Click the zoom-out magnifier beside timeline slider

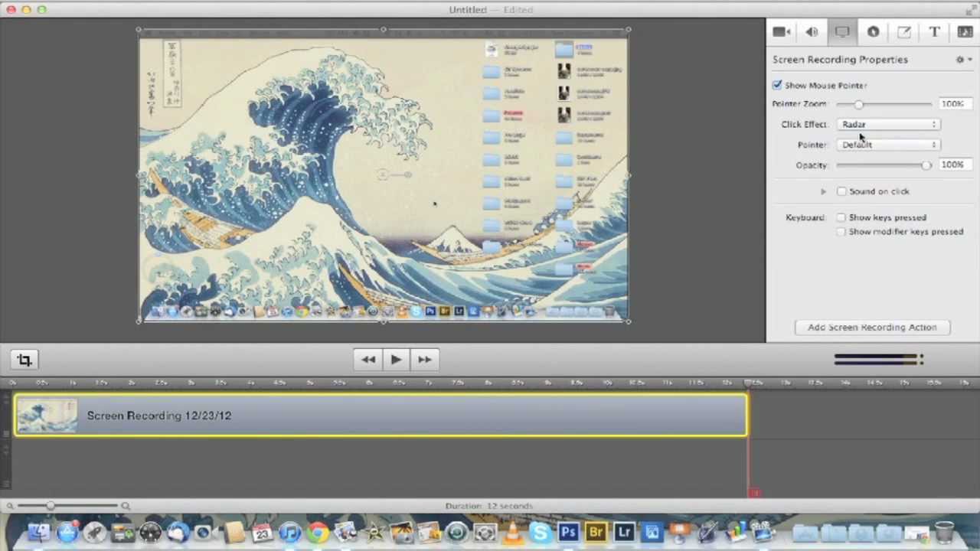click(10, 506)
